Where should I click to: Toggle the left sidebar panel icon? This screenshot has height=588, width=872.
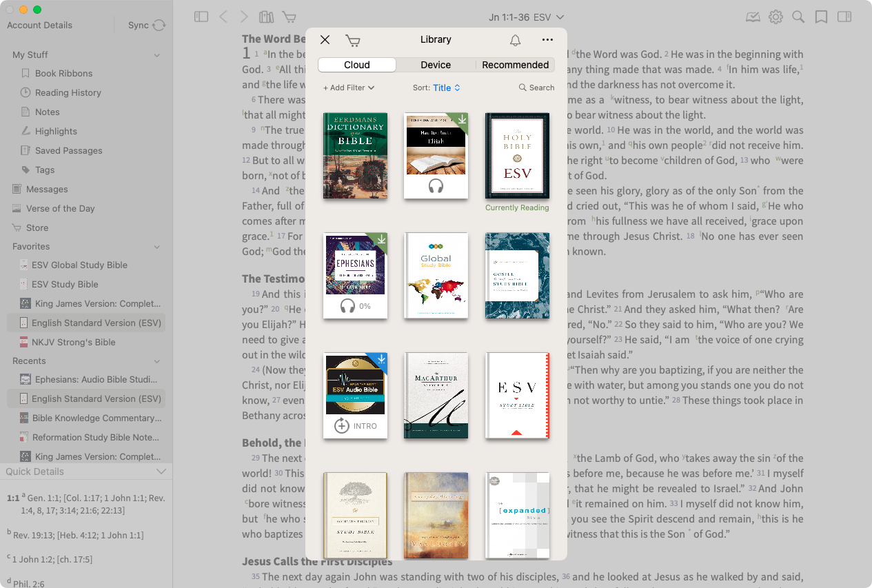pos(201,17)
